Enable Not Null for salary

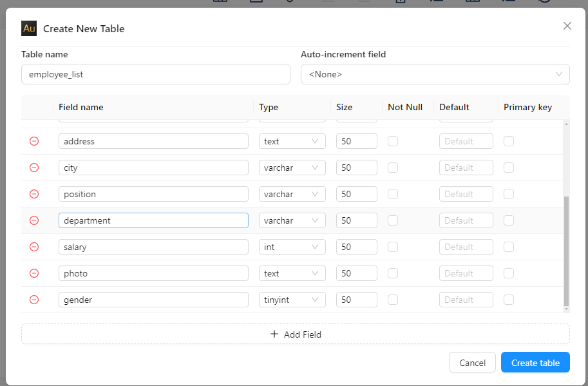point(393,247)
